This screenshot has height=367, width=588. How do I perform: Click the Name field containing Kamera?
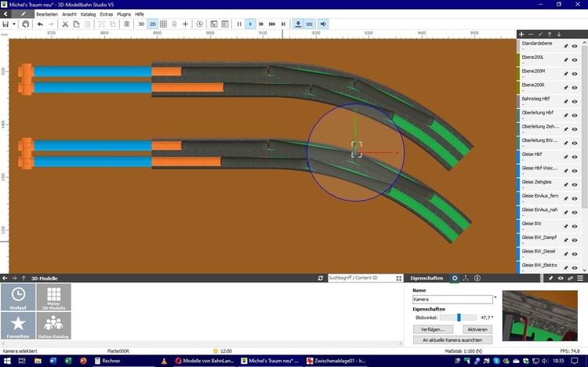click(452, 299)
